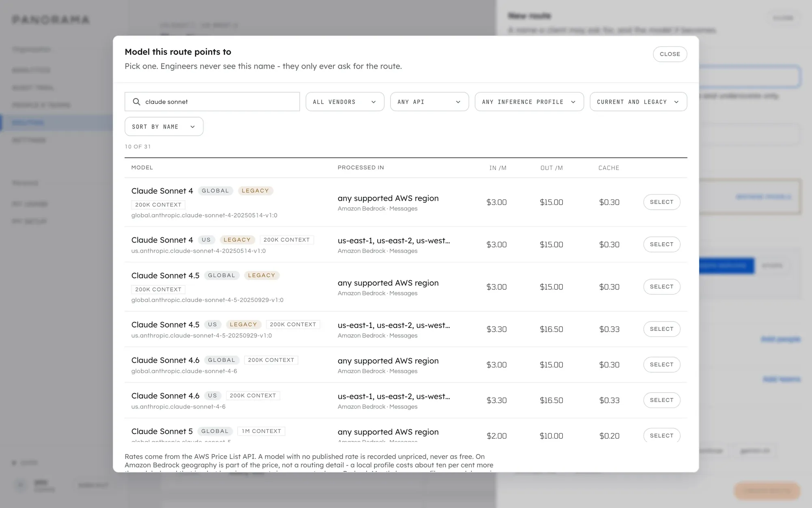Edit the 'claude sonnet' search field
Image resolution: width=812 pixels, height=508 pixels.
point(212,102)
